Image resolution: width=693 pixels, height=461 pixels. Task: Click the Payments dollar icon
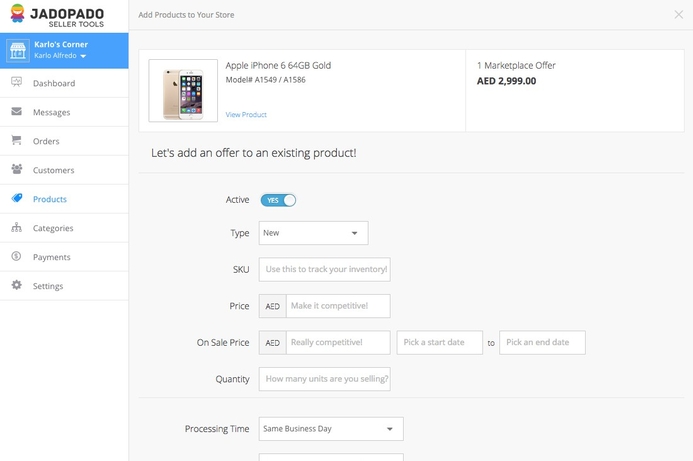16,256
